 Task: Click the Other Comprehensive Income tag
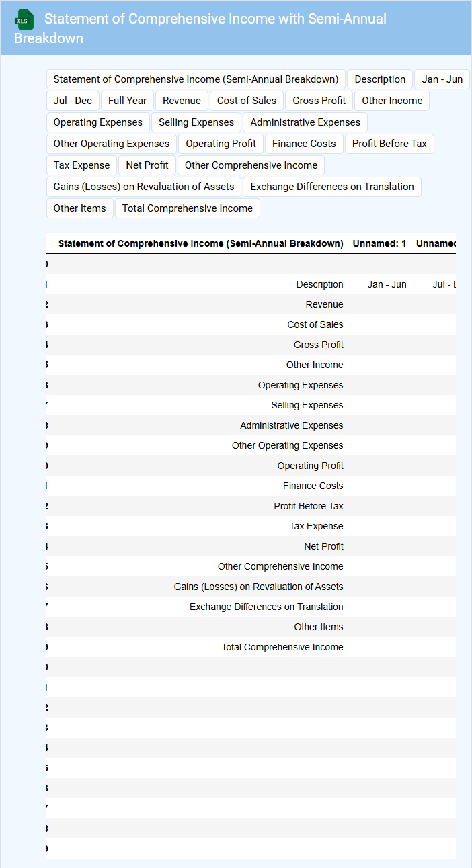[251, 165]
